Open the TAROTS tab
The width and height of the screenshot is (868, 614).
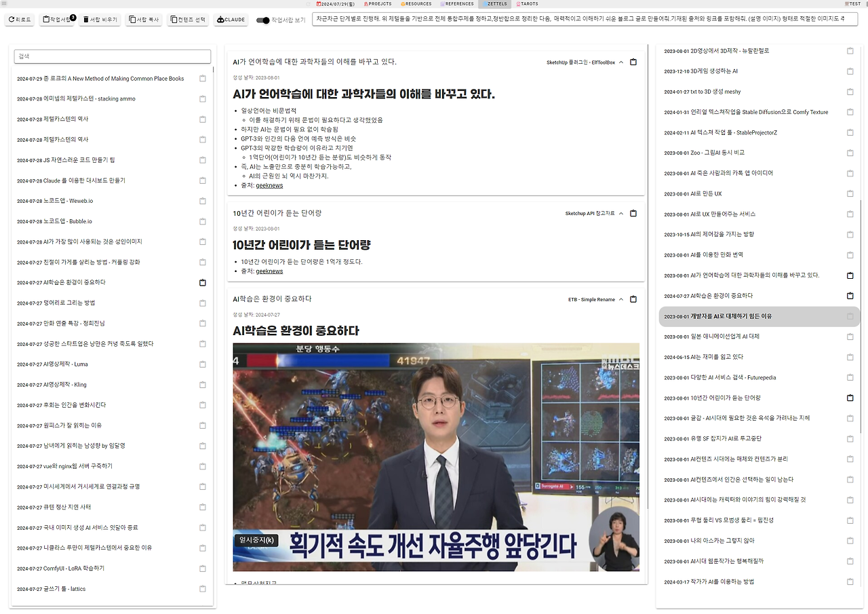coord(527,4)
